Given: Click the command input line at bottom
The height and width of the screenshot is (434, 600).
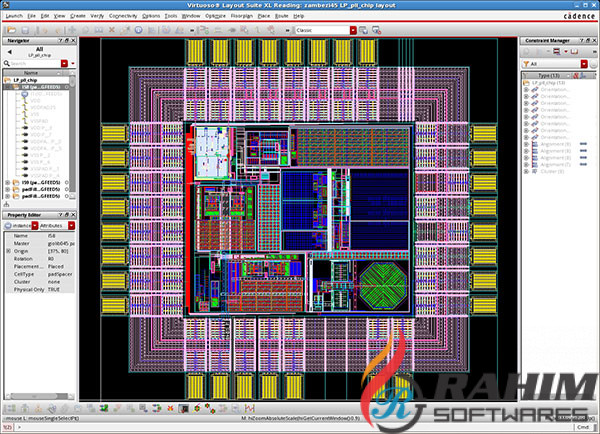Looking at the screenshot, I should pyautogui.click(x=295, y=427).
